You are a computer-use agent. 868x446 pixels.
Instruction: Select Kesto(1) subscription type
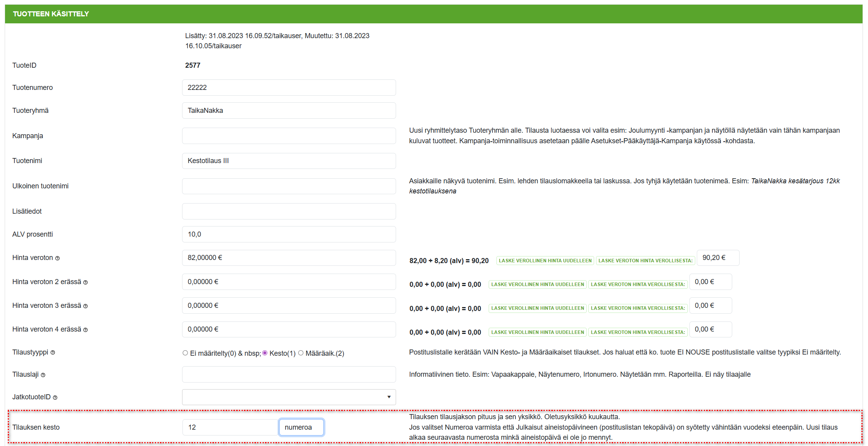(265, 353)
